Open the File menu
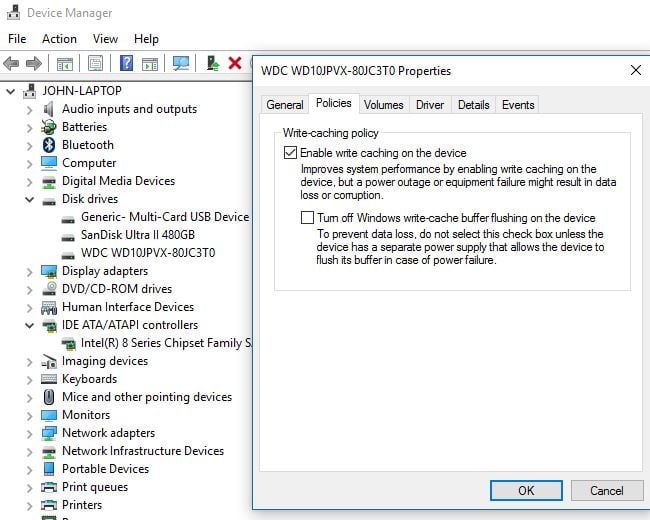650x520 pixels. 17,39
